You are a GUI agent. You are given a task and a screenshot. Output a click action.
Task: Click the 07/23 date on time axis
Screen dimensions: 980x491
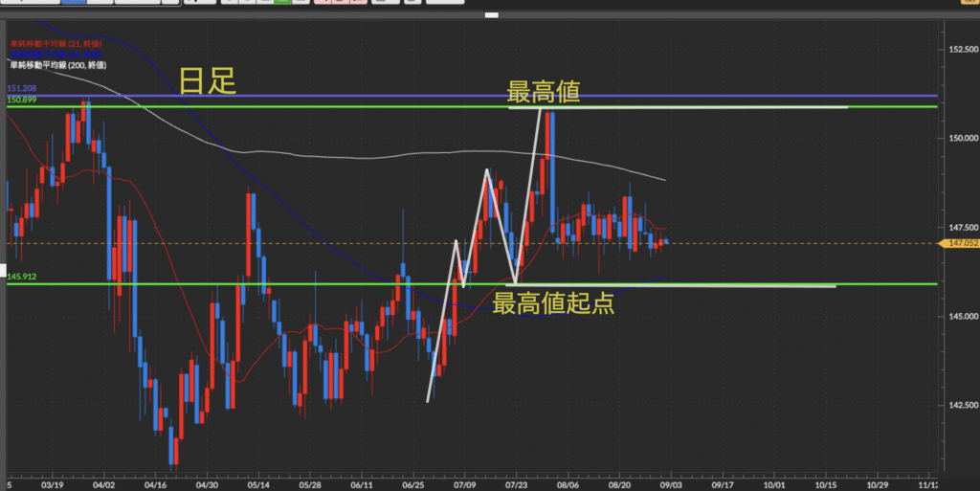point(516,484)
